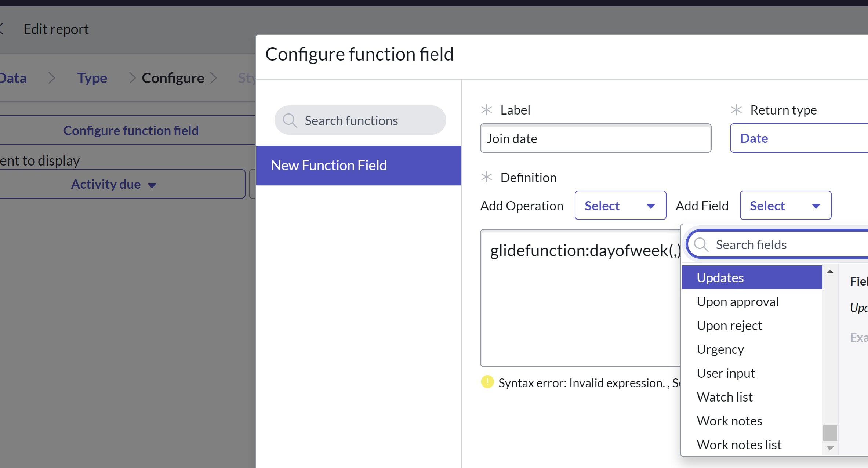Click the Configure function field button

(131, 131)
